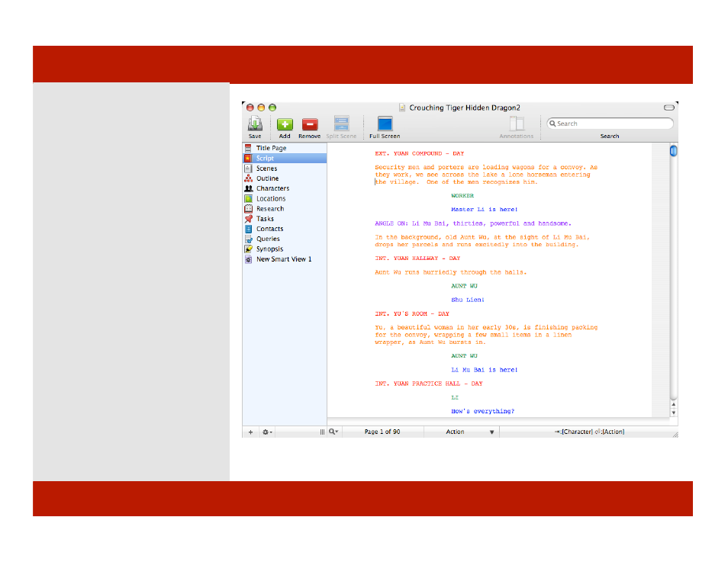Click the [Character] hint in the status bar

(577, 432)
